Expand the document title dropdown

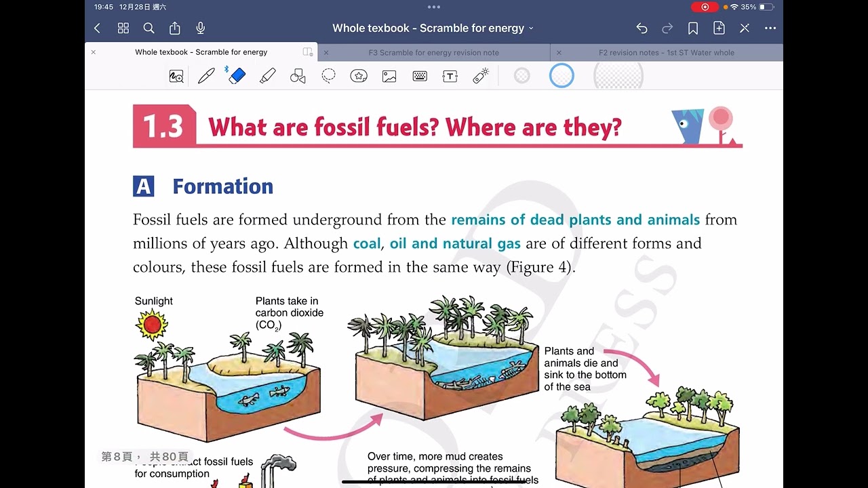pos(531,28)
